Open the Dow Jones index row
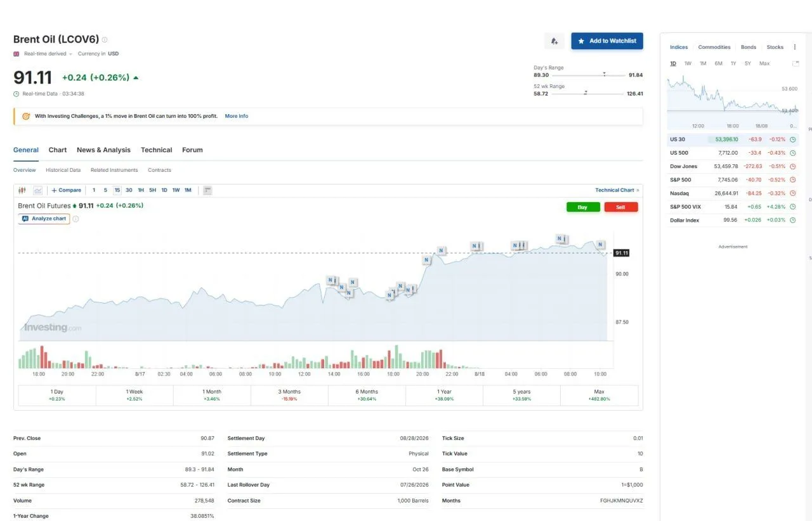 (x=733, y=166)
